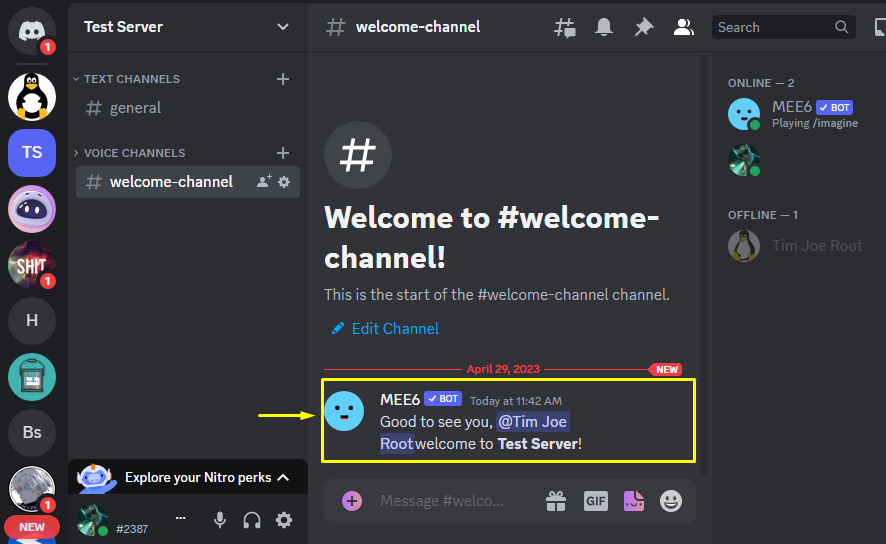Viewport: 886px width, 544px height.
Task: Click MEE6 username in the message
Action: 399,400
